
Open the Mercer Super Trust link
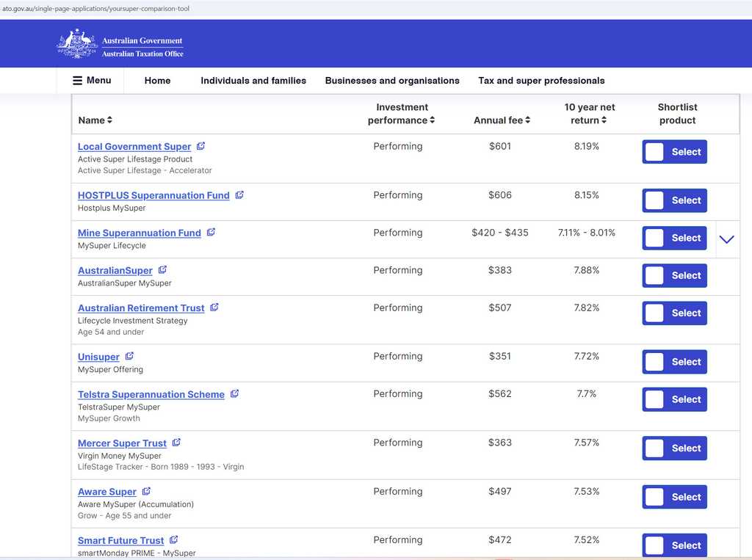[122, 443]
